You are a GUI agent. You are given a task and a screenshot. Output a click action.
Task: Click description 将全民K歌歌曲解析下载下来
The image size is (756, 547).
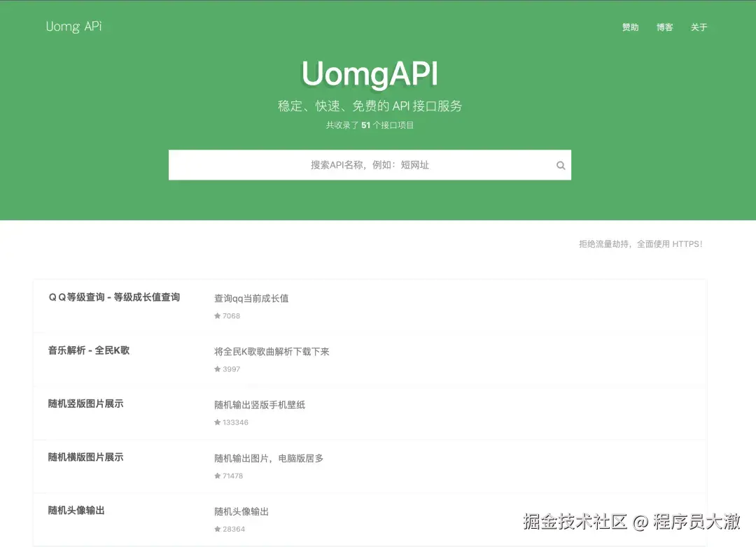click(x=272, y=352)
